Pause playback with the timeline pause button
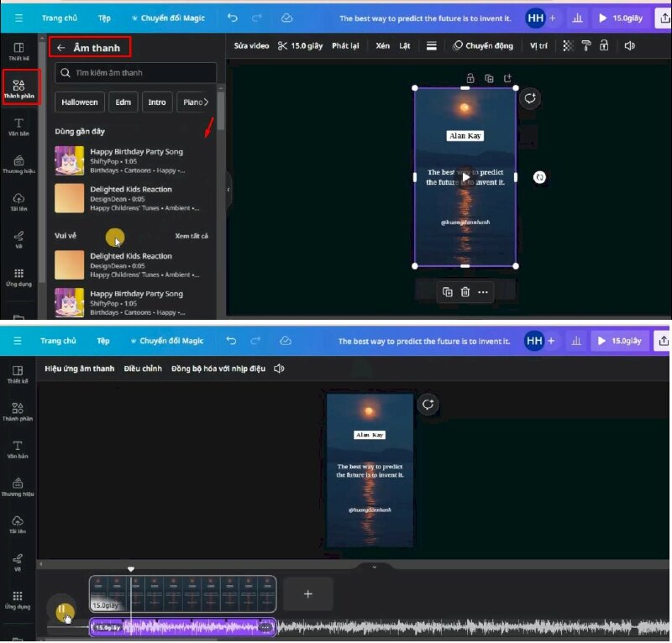The image size is (672, 643). [63, 613]
